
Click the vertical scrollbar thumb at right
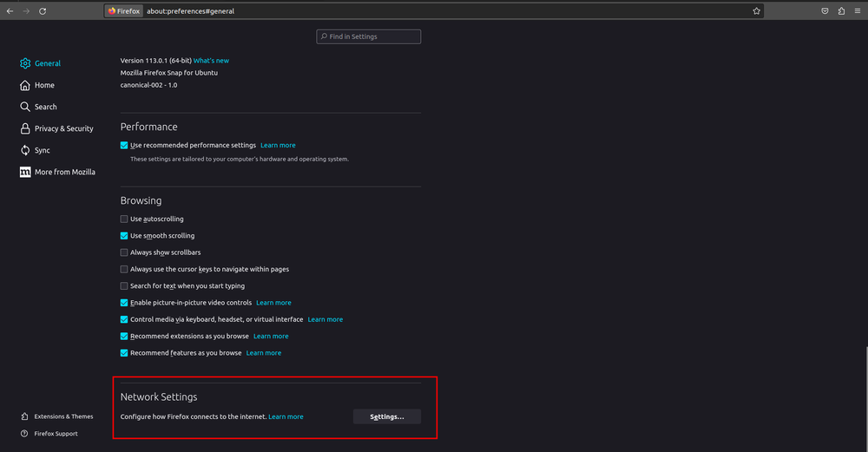(865, 398)
